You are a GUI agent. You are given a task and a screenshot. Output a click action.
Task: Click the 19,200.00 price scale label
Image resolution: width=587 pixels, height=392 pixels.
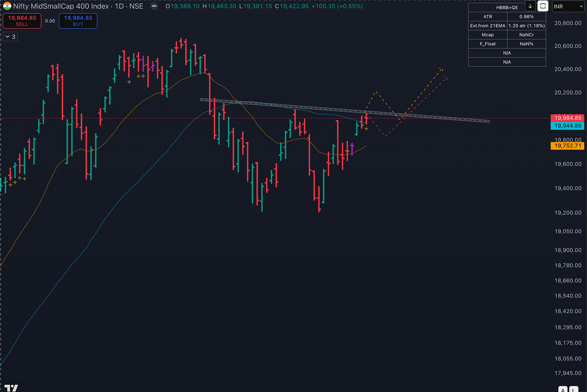(568, 213)
